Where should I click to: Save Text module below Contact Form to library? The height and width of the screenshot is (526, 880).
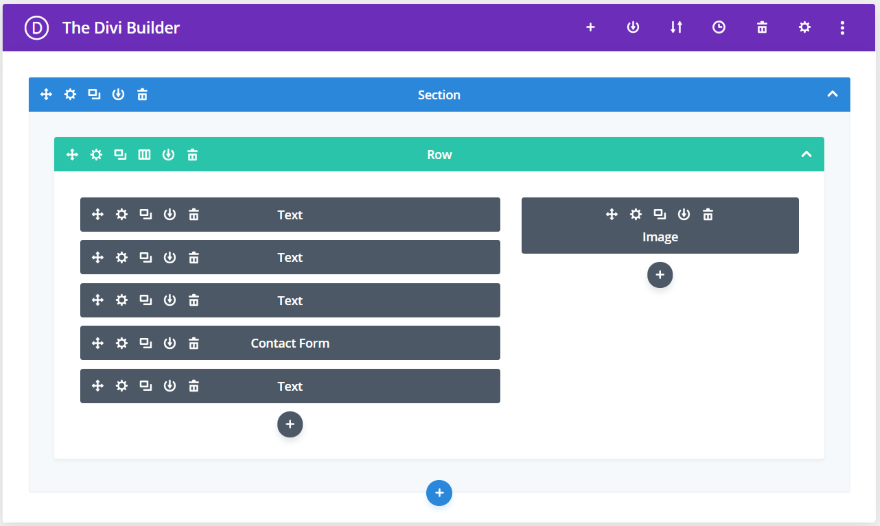(x=169, y=386)
